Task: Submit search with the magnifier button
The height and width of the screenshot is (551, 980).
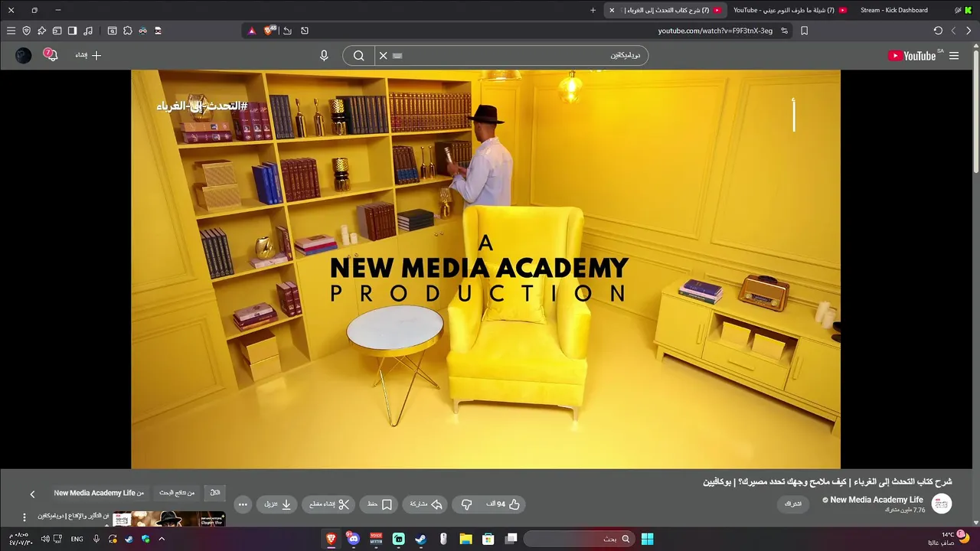Action: pos(358,55)
